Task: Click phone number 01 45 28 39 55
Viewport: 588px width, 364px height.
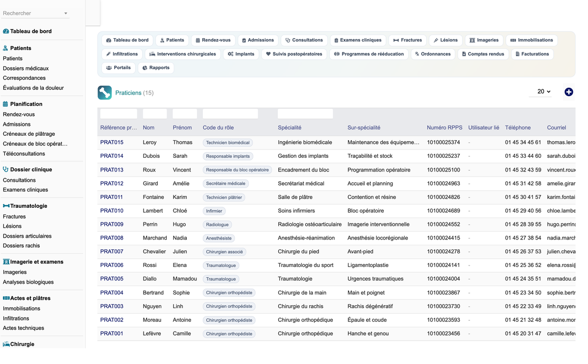Action: (x=523, y=224)
